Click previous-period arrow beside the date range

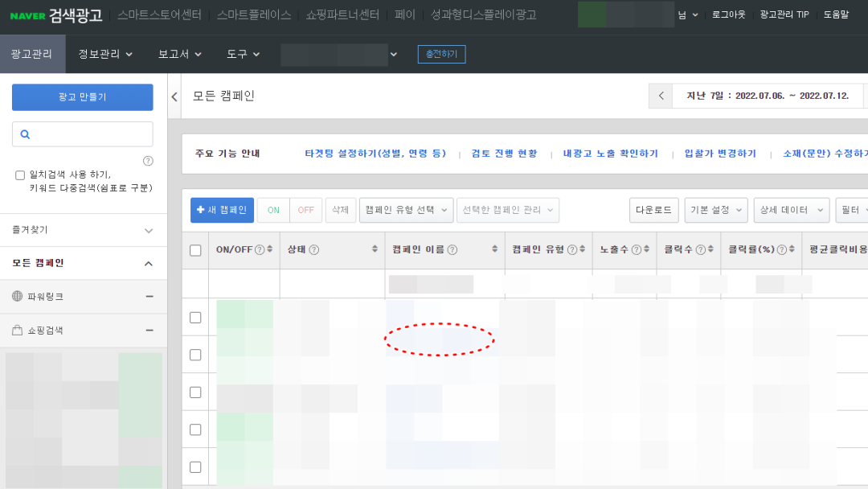pos(661,96)
